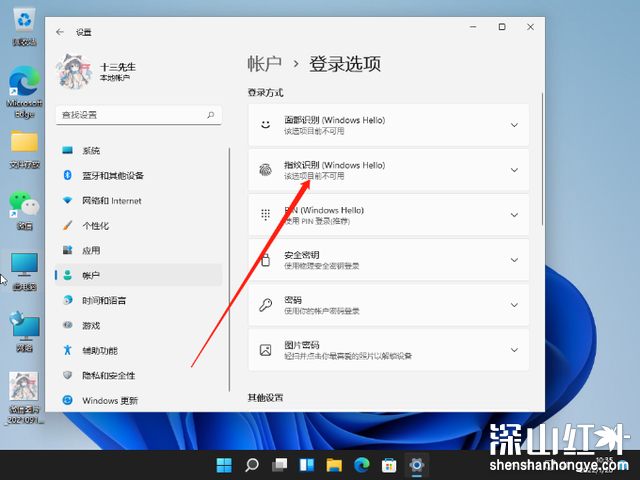
Task: Open Microsoft Edge desktop shortcut
Action: (24, 92)
